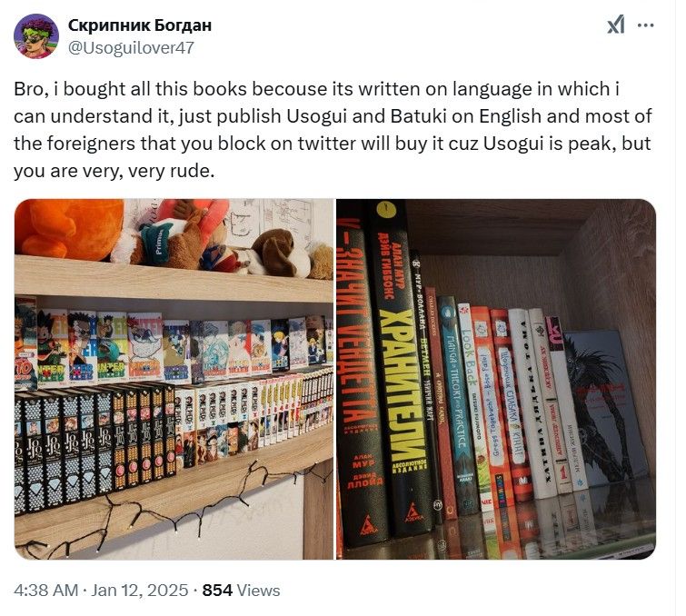
Task: Open the right bookshelf photo
Action: 496,379
